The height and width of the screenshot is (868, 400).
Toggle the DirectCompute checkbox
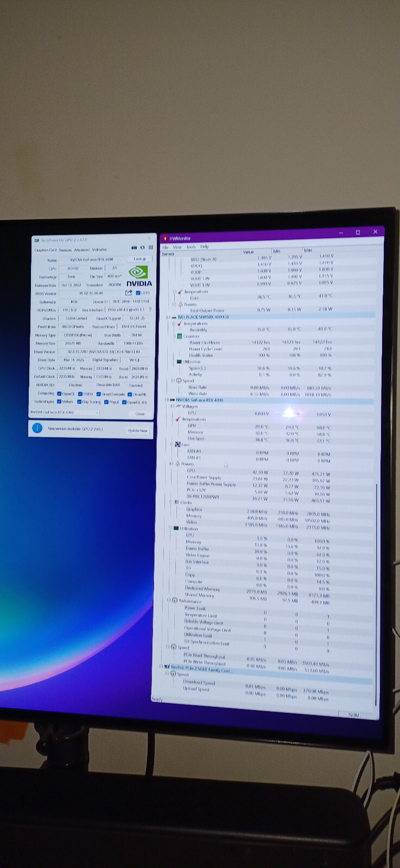click(x=99, y=394)
